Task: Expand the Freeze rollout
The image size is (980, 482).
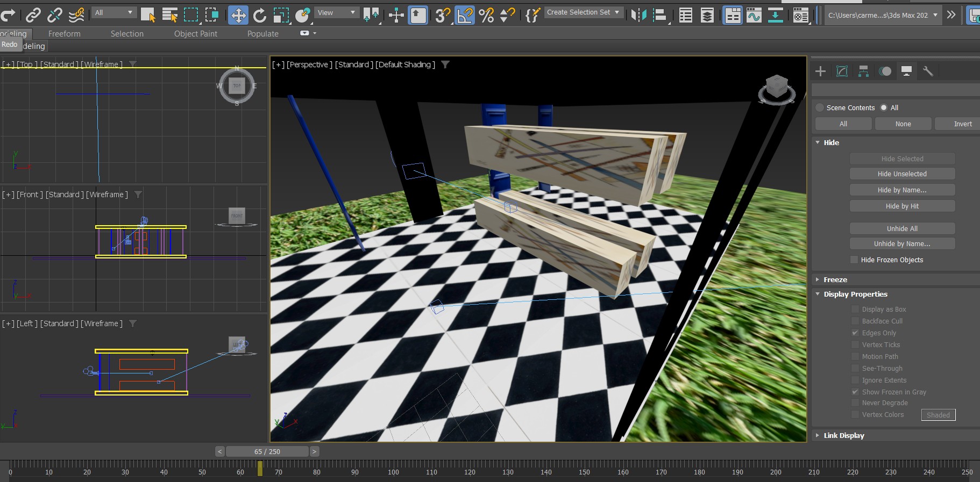Action: point(835,280)
